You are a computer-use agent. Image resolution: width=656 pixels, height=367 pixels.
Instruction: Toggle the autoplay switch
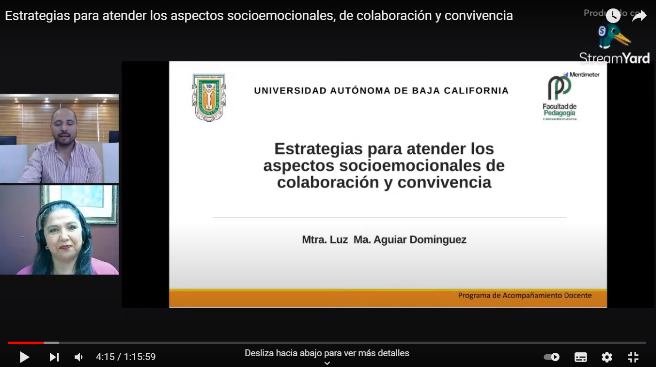click(551, 357)
